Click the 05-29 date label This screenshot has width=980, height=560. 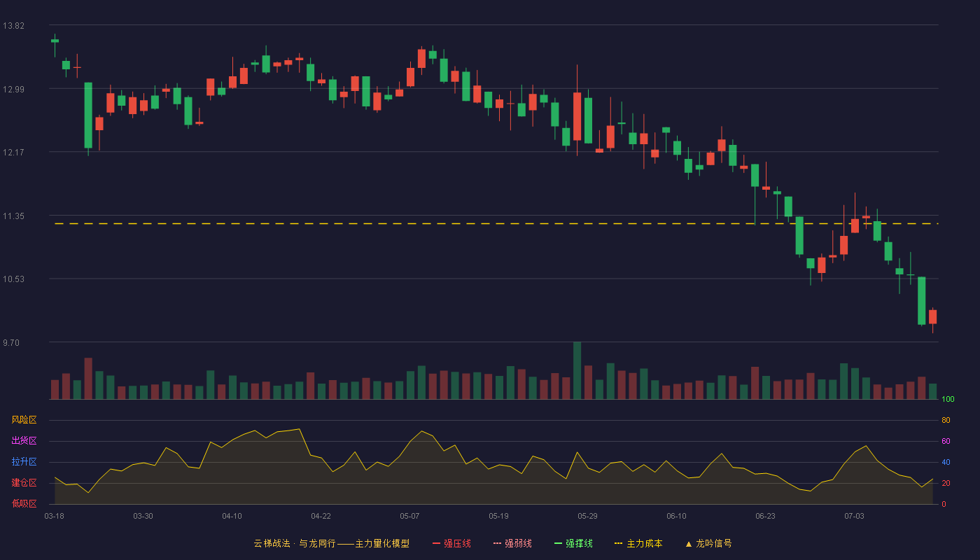point(587,516)
